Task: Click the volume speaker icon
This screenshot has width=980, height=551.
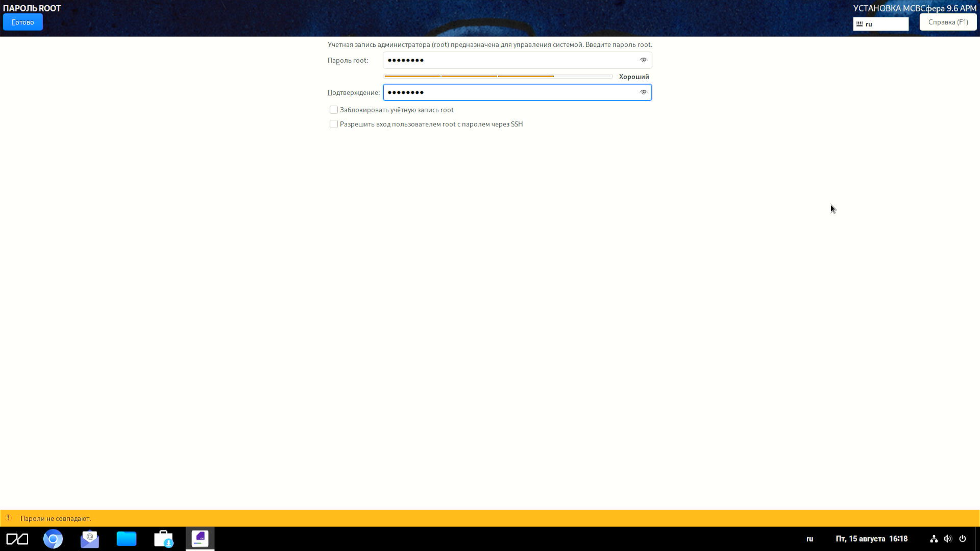Action: click(x=948, y=539)
